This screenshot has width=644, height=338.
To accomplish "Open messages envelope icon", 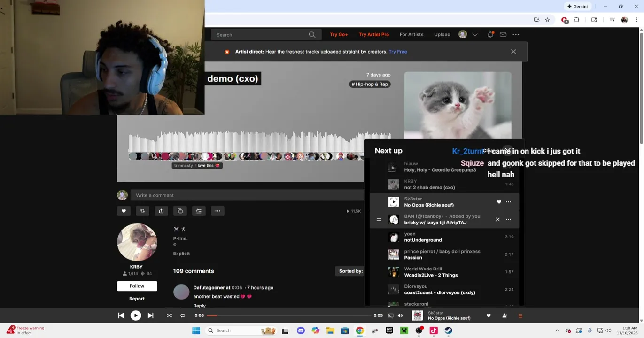I will (x=503, y=34).
